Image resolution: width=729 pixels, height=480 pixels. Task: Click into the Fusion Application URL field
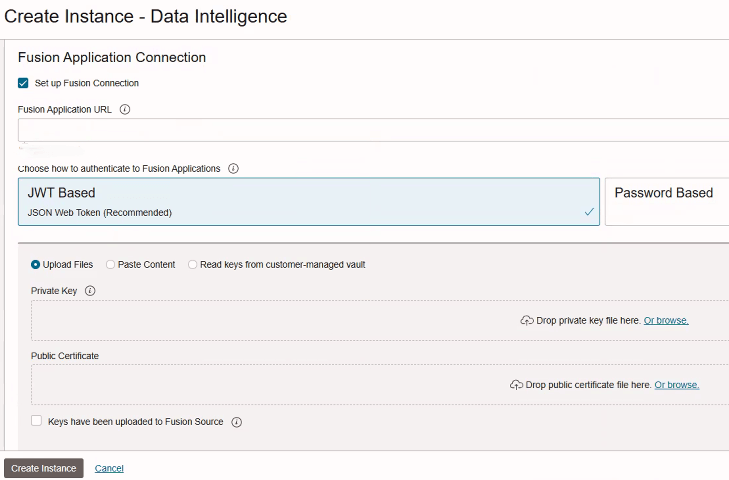[372, 130]
